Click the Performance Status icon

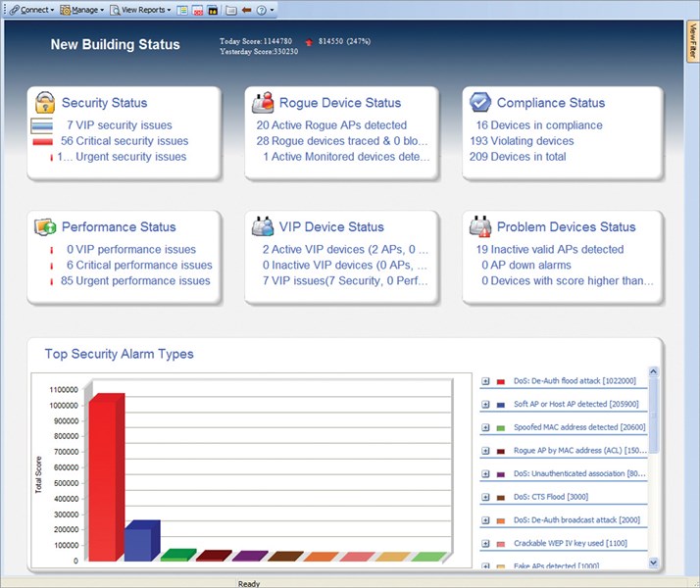coord(45,227)
